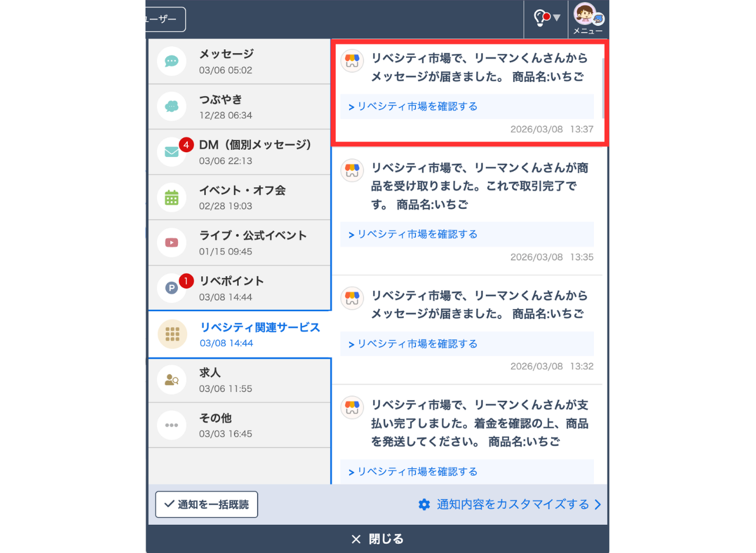Screen dimensions: 756x553
Task: Click the red unread badge on DM
Action: click(x=185, y=143)
